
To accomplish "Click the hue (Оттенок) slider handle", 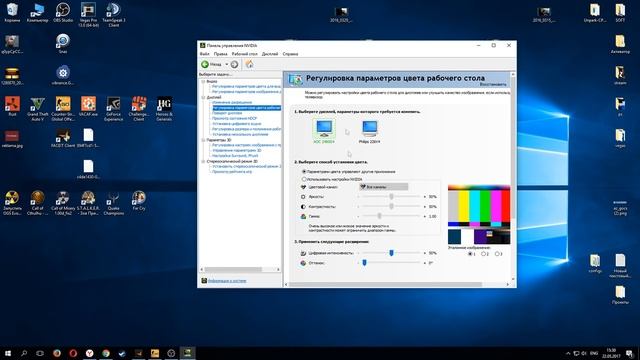I will pyautogui.click(x=364, y=263).
